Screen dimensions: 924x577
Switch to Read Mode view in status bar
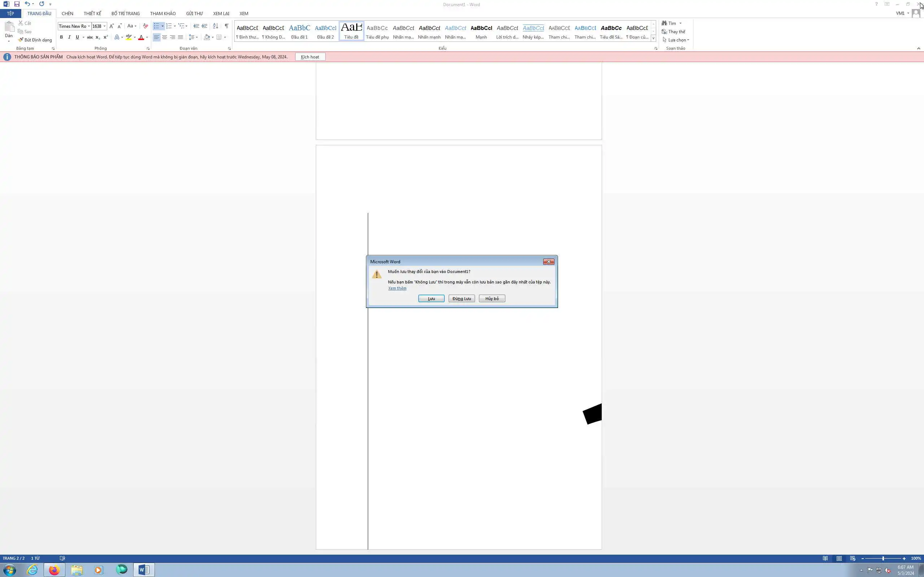coord(825,558)
